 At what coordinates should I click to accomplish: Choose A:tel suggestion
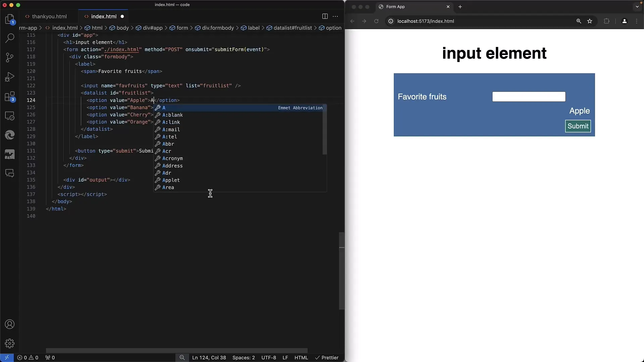[x=238, y=137]
